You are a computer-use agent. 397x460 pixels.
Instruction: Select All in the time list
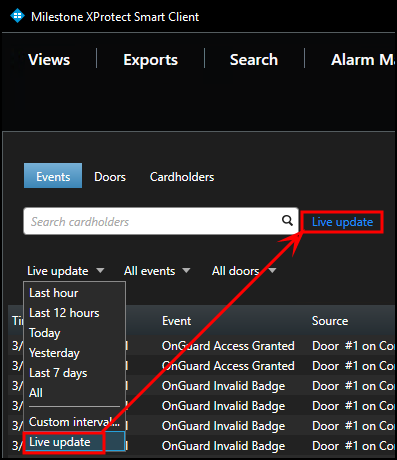click(74, 393)
